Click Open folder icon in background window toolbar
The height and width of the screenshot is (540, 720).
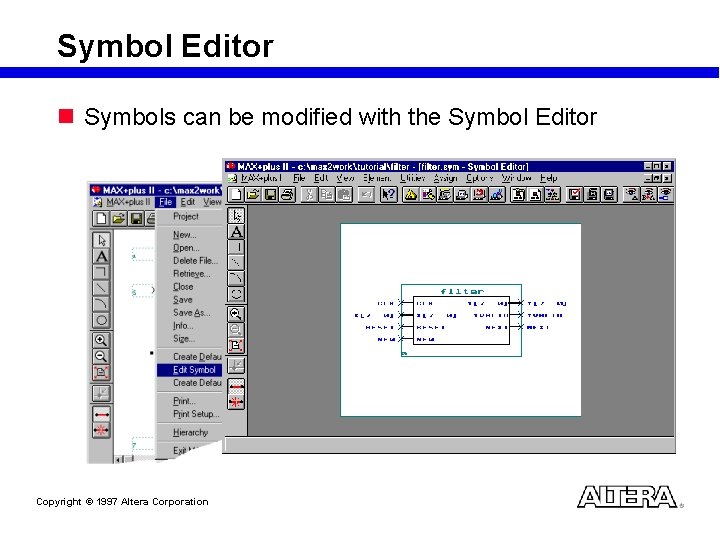point(119,219)
